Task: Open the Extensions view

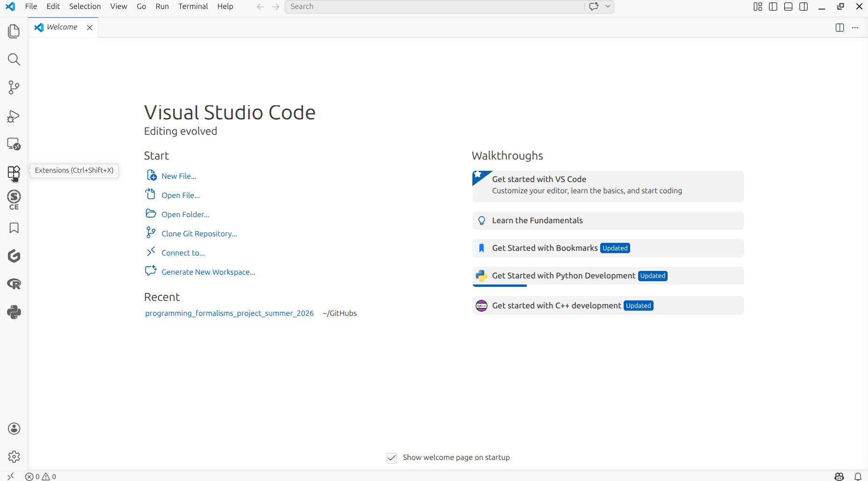Action: click(14, 172)
